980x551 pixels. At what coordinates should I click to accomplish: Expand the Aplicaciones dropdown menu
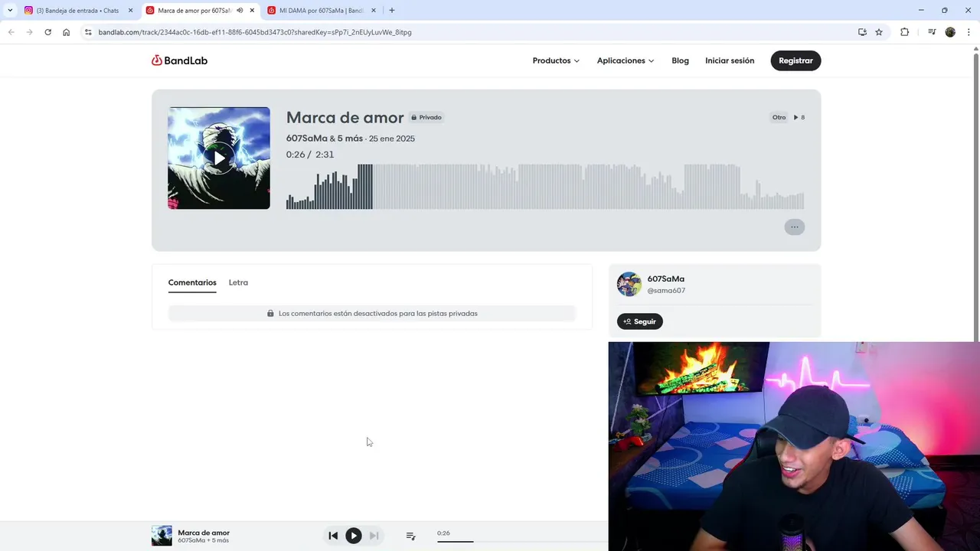[x=626, y=60]
